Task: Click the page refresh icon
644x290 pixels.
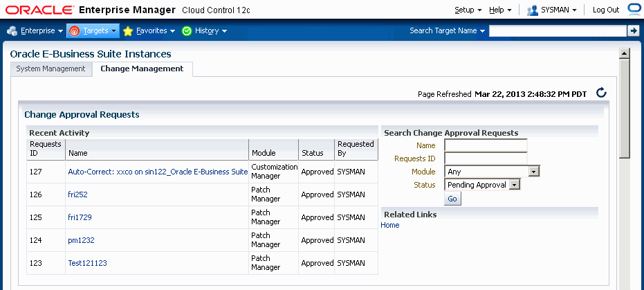Action: 601,93
